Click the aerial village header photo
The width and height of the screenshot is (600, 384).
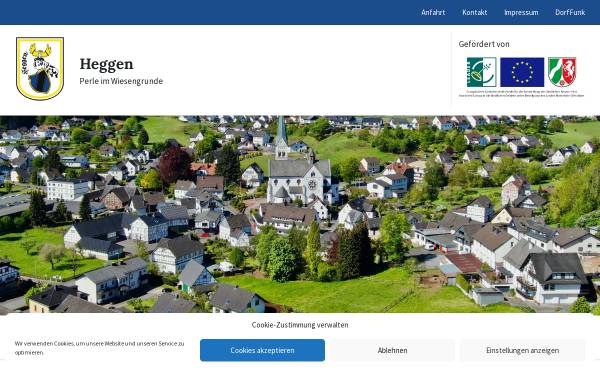[300, 214]
